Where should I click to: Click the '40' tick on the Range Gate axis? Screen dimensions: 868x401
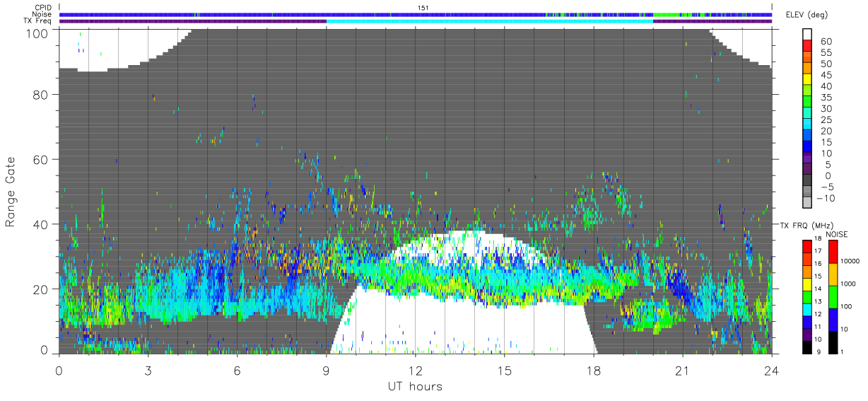coord(42,224)
